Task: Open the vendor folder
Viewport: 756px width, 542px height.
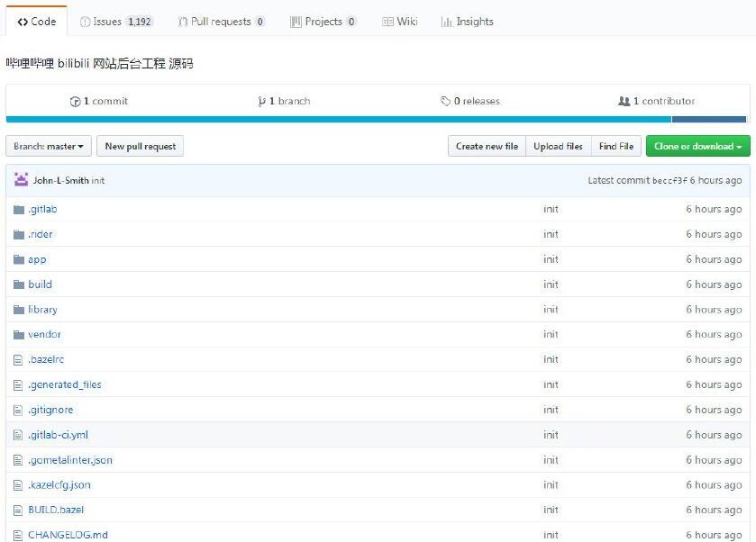Action: click(x=44, y=334)
